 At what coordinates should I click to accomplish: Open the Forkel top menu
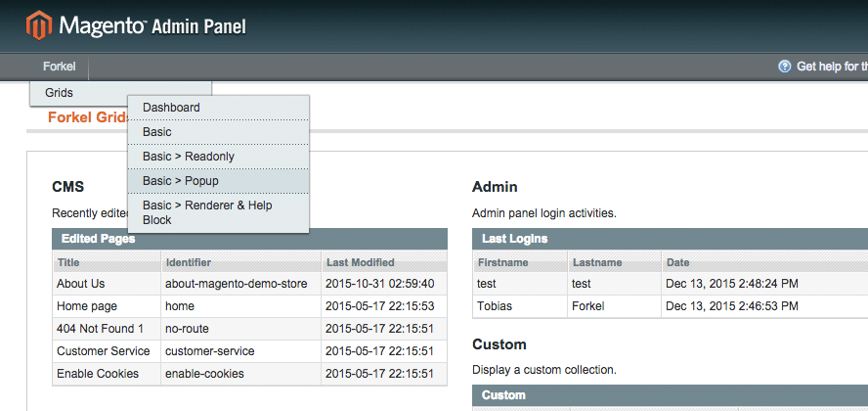60,67
